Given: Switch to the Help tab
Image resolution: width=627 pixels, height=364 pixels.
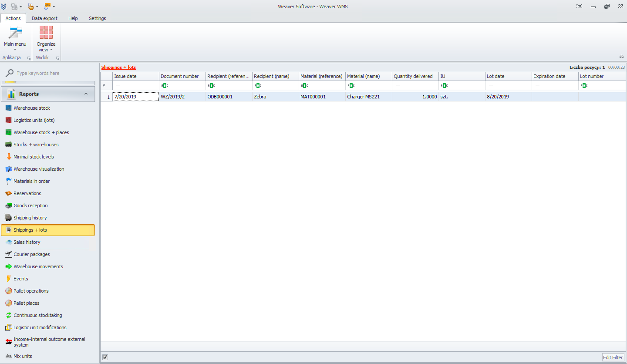Looking at the screenshot, I should tap(73, 18).
